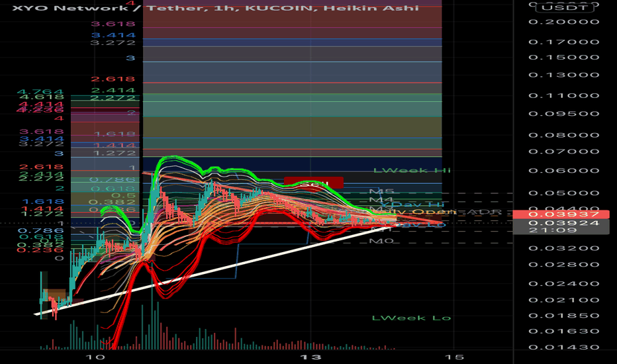Click the 0.02800 price axis label
Viewport: 617px width, 364px height.
click(x=564, y=264)
